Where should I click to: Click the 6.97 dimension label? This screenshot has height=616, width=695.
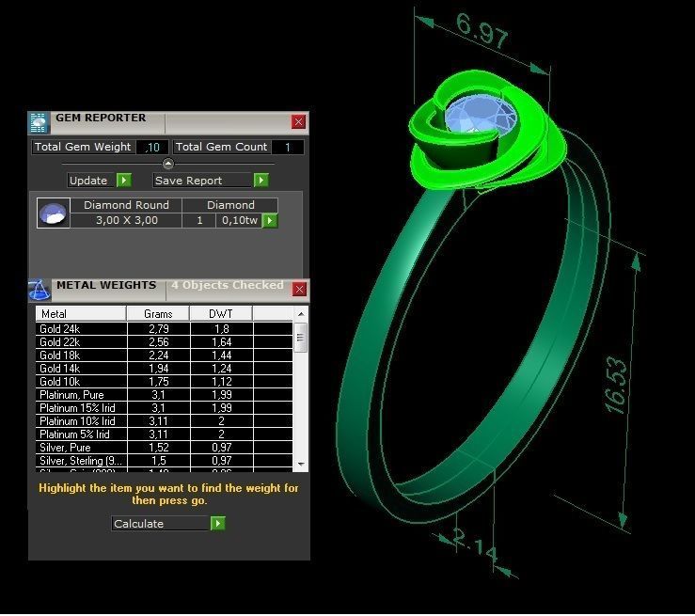(482, 31)
